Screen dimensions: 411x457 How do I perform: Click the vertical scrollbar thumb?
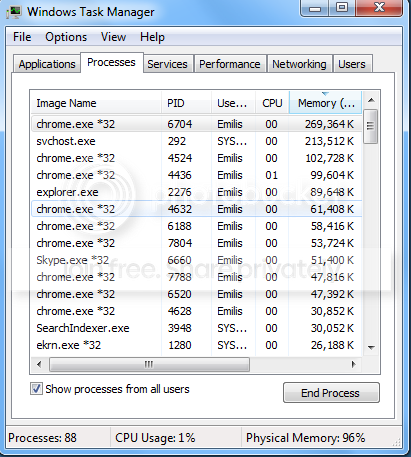(x=371, y=126)
